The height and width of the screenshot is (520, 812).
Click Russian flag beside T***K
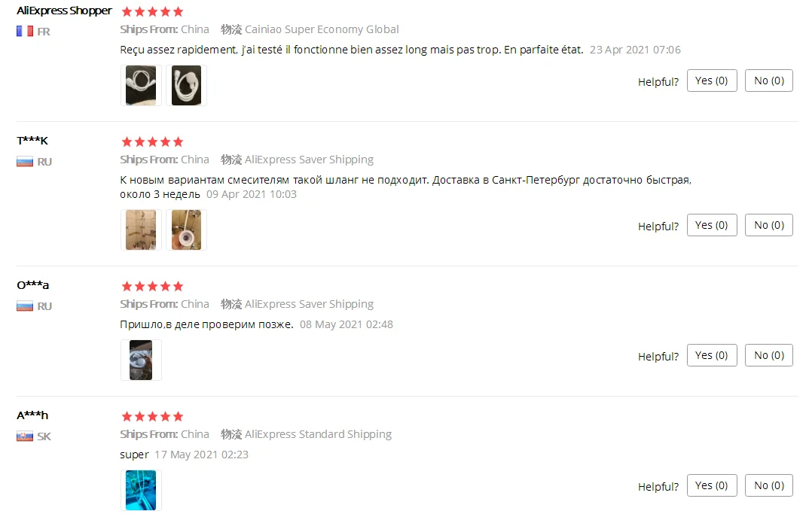(x=25, y=162)
